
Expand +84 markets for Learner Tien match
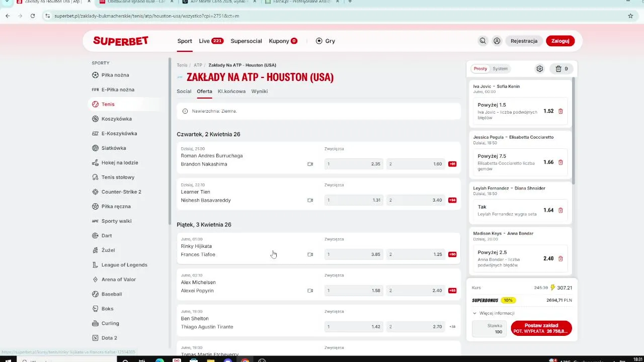click(x=452, y=200)
